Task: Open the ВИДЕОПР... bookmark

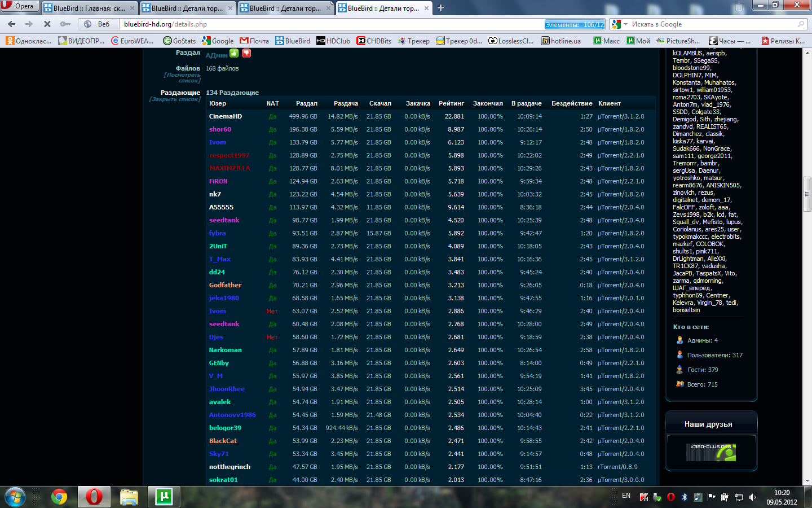Action: tap(82, 41)
